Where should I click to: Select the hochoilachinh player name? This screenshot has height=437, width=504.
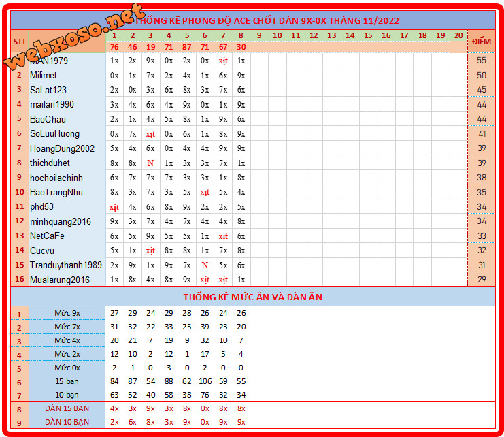point(56,178)
